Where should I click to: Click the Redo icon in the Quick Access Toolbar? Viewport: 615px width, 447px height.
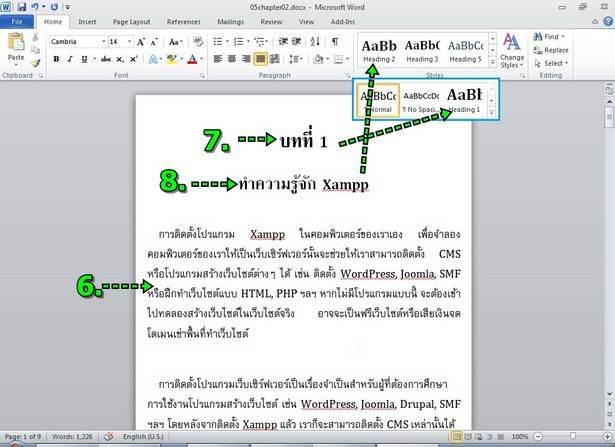(54, 7)
